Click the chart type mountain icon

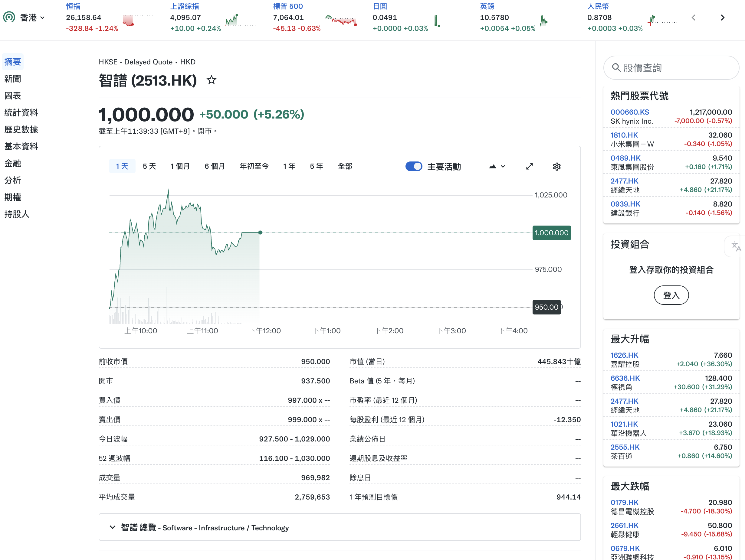pyautogui.click(x=492, y=166)
